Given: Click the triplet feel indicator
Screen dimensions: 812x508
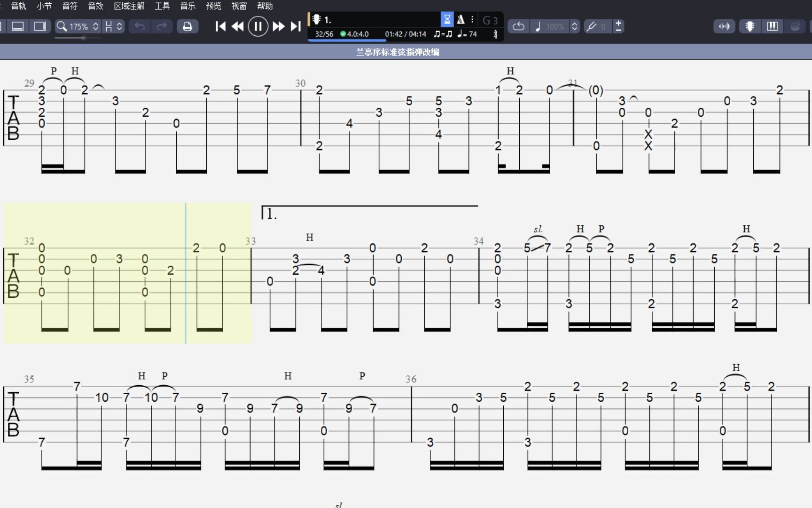Looking at the screenshot, I should (443, 34).
